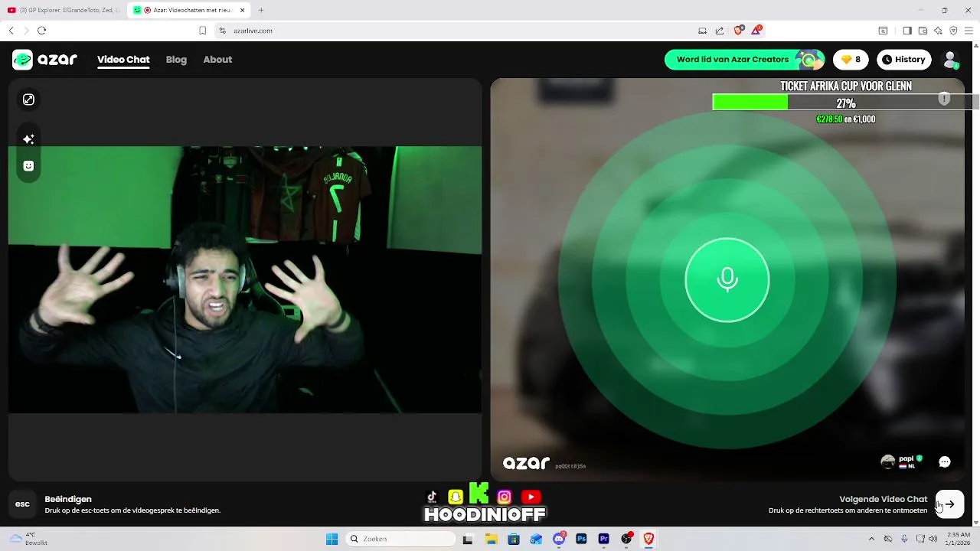The image size is (980, 551).
Task: Open the profile avatar in the header
Action: [x=950, y=60]
